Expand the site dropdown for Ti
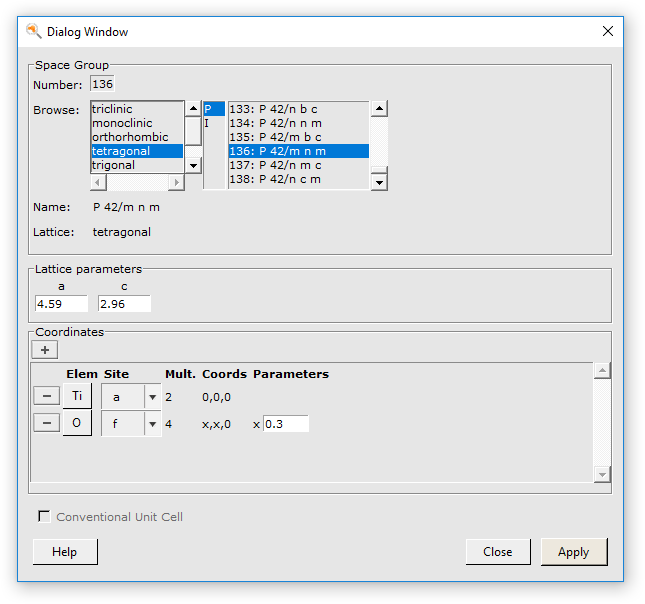This screenshot has width=645, height=604. tap(152, 397)
